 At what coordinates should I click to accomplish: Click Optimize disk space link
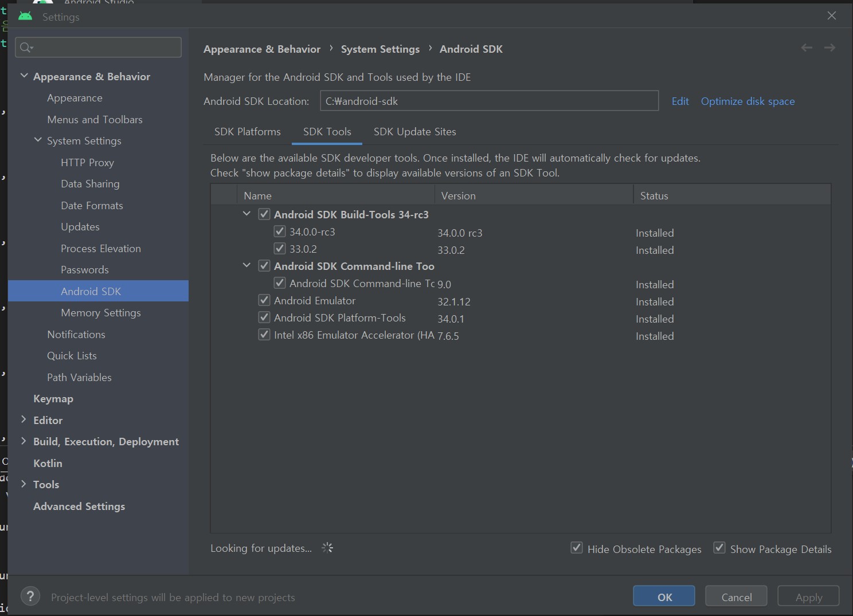point(748,101)
